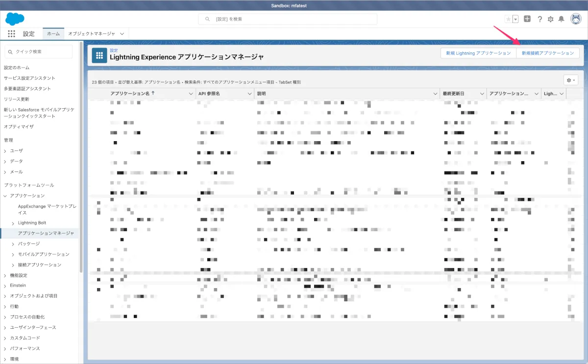
Task: Expand the メール tree node
Action: [5, 172]
